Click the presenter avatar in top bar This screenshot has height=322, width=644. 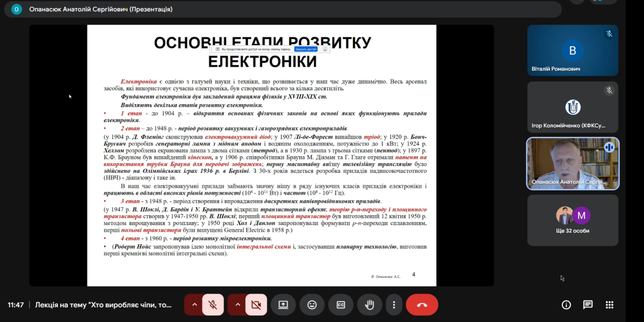tap(17, 9)
